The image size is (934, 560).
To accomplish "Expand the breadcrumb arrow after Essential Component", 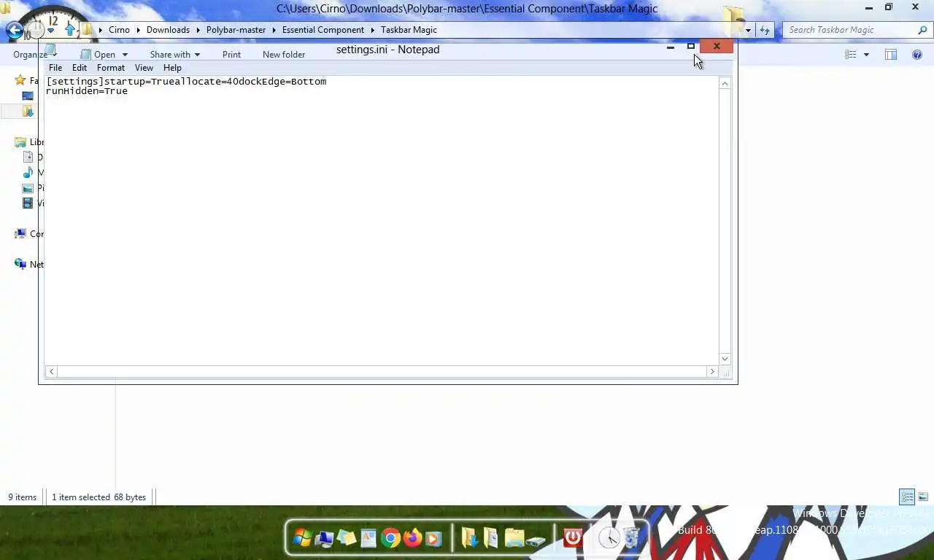I will point(372,30).
